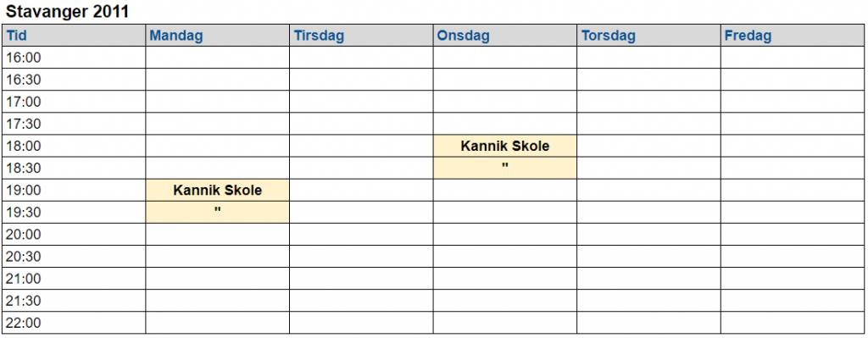Select the Kannik Skole cell on Monday

[218, 191]
